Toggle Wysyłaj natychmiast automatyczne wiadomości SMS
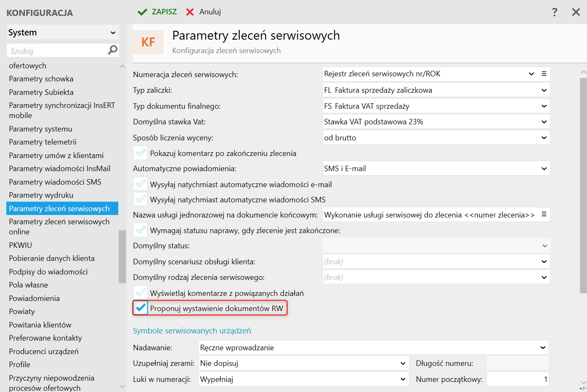Viewport: 587px width, 392px height. coord(141,199)
